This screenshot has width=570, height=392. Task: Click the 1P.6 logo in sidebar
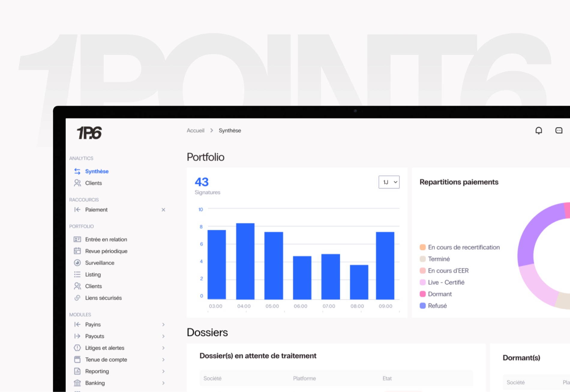[89, 133]
